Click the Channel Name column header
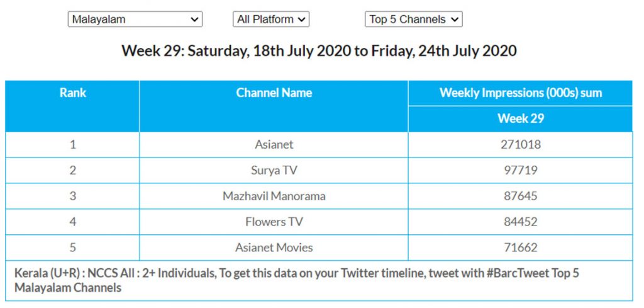Screen dimensions: 644x308 click(x=274, y=93)
